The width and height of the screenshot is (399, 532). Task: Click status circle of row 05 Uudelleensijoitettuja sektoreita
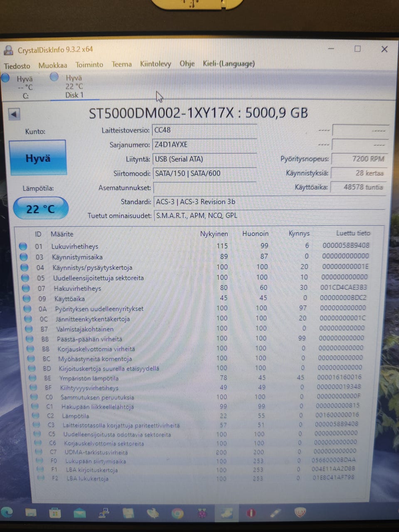click(25, 278)
